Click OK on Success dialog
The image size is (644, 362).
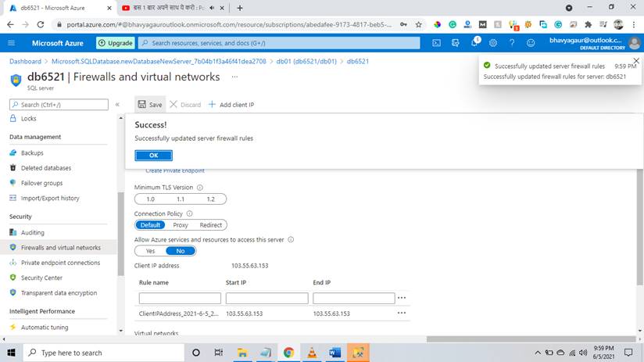click(154, 156)
